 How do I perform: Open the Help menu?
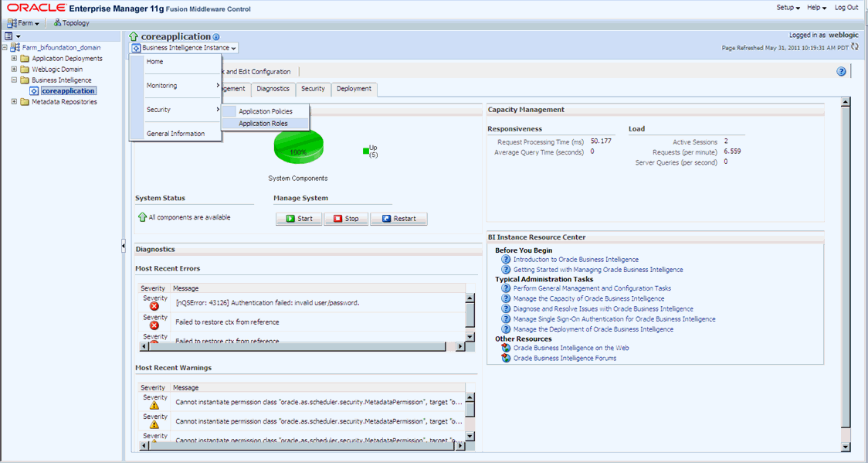(816, 8)
